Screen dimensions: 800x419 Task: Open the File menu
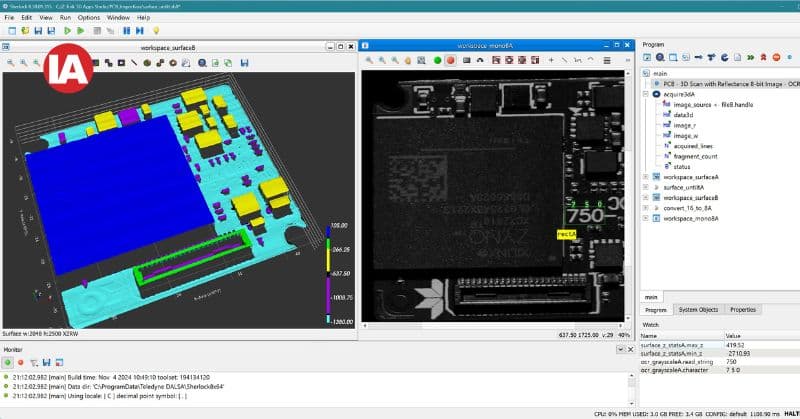click(9, 17)
